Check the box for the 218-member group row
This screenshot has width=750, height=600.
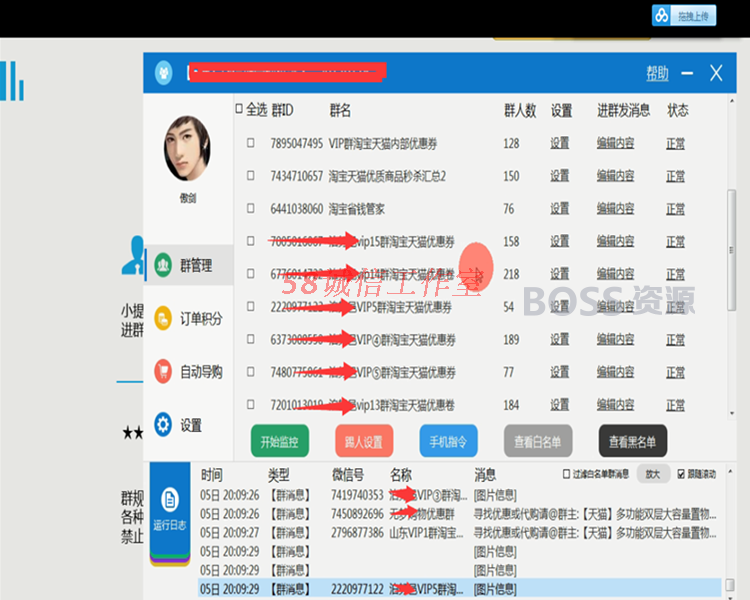click(x=251, y=273)
